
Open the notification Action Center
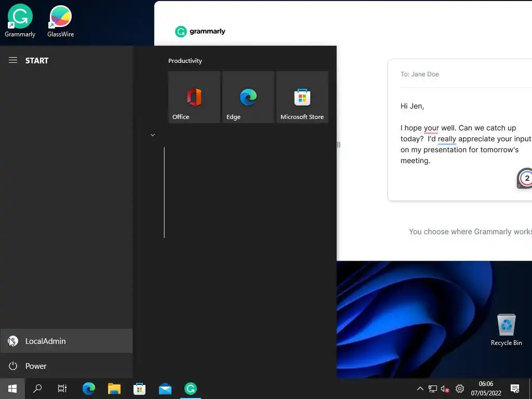tap(515, 389)
